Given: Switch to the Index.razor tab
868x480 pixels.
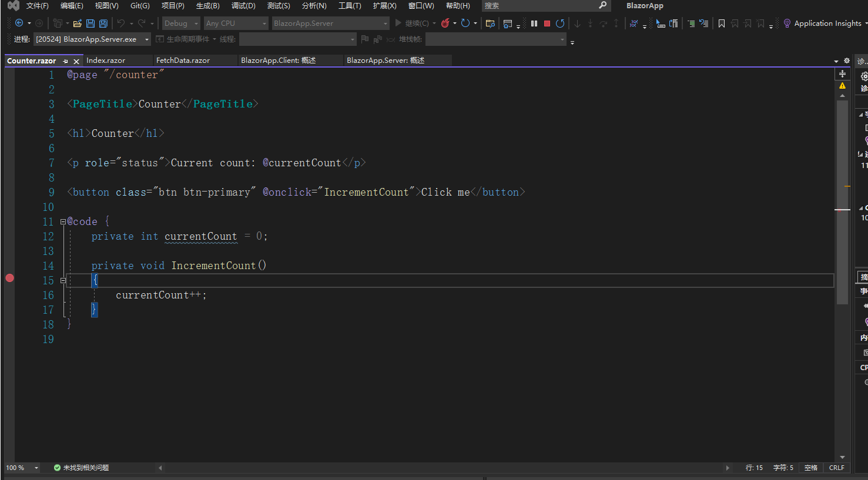Looking at the screenshot, I should point(107,60).
